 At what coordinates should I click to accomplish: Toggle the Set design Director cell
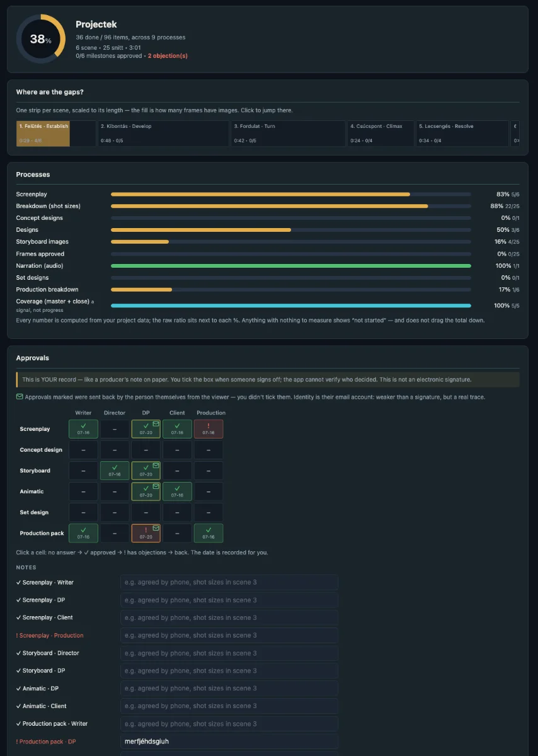[115, 512]
